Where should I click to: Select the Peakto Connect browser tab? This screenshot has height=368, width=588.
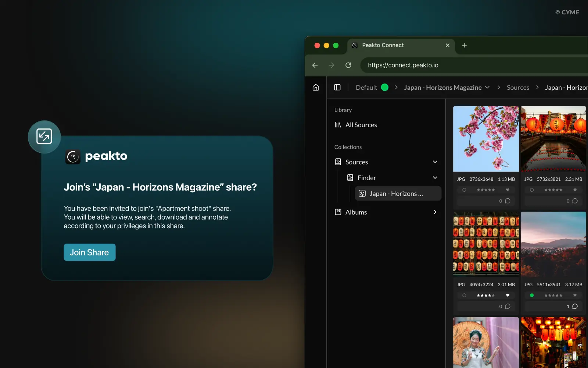click(383, 45)
